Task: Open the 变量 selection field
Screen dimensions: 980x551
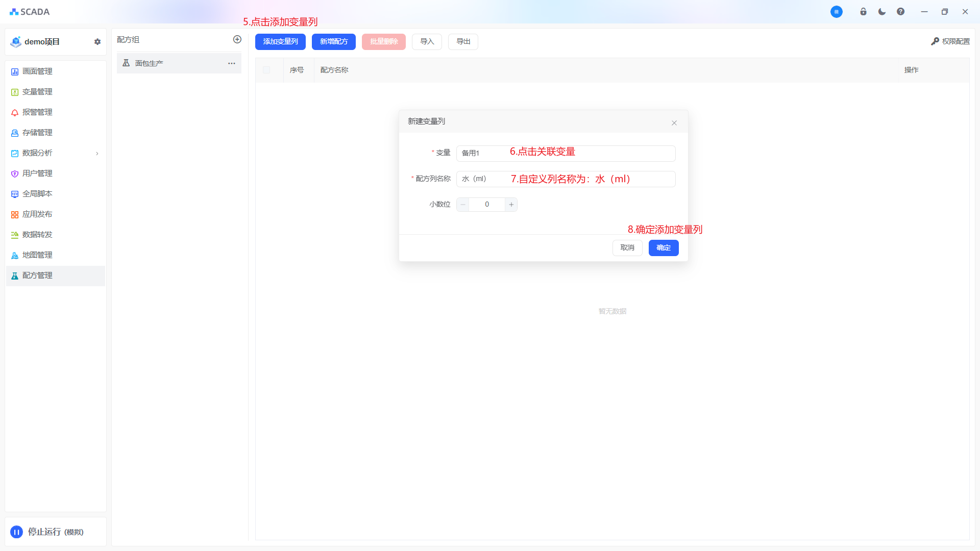Action: pyautogui.click(x=566, y=153)
